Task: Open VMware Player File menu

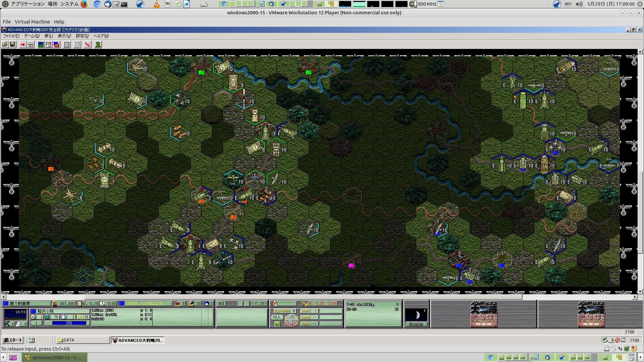Action: (7, 22)
